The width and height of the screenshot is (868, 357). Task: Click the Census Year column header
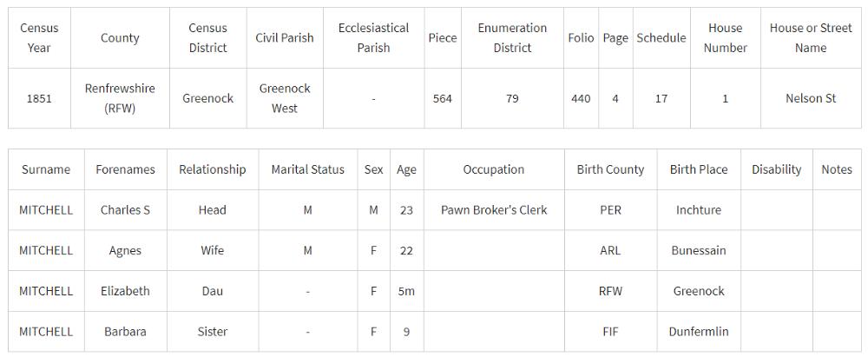pos(39,38)
